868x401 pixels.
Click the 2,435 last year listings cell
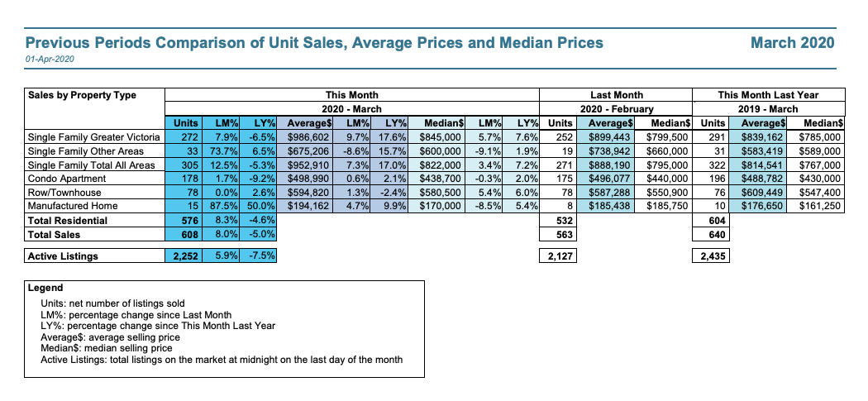click(711, 256)
